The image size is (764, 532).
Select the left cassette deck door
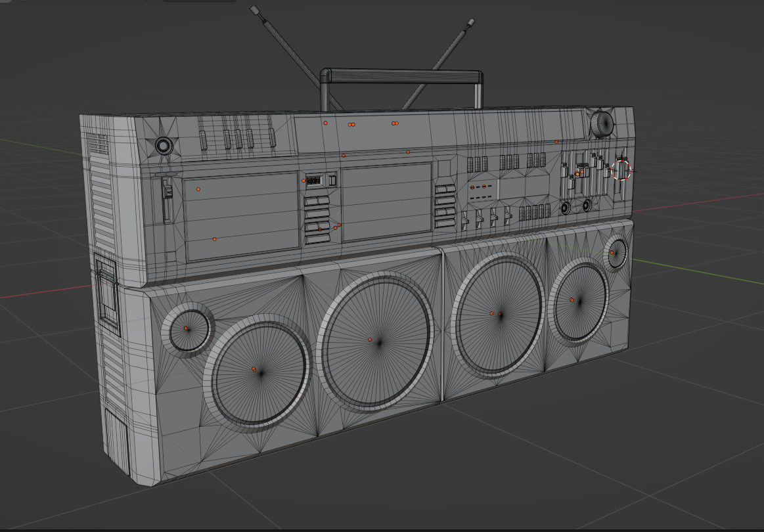coord(242,216)
